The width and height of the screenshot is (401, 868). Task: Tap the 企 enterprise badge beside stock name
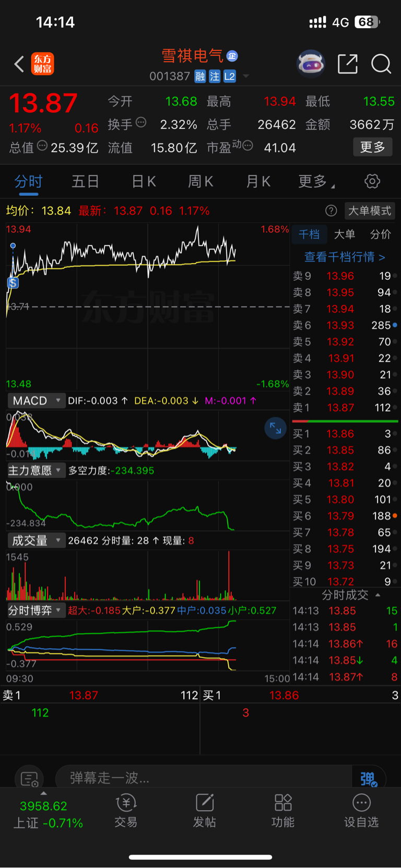coord(232,56)
